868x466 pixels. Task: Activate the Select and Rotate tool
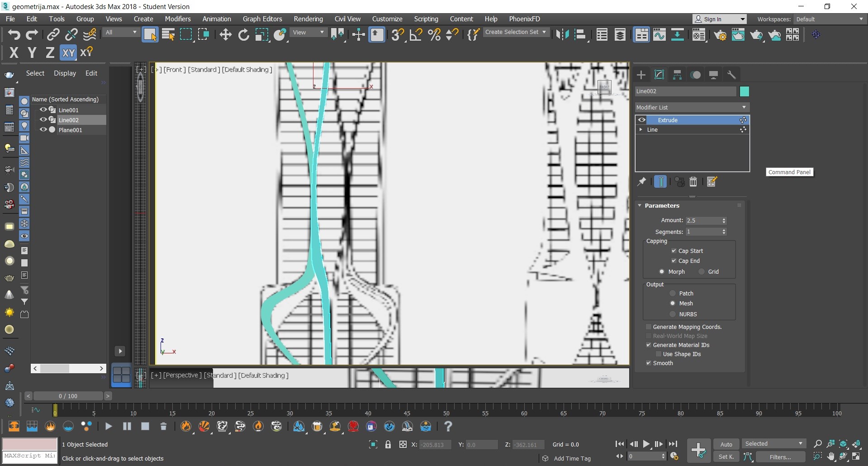pyautogui.click(x=244, y=35)
